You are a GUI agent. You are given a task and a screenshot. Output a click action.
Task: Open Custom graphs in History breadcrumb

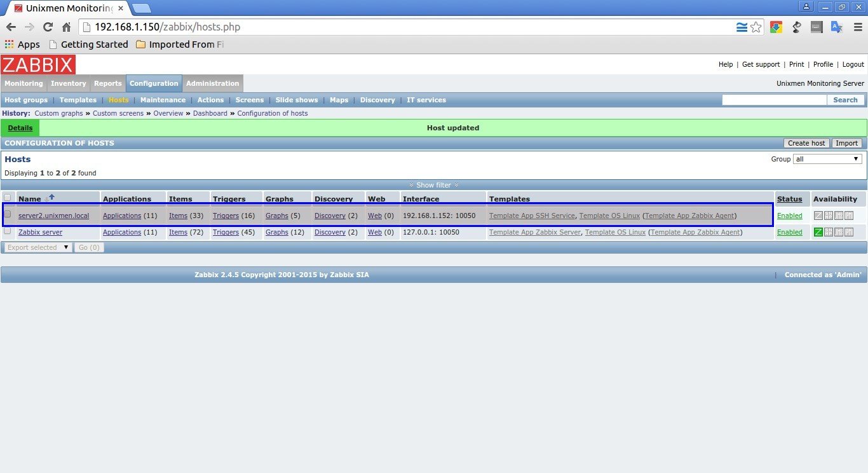(58, 113)
